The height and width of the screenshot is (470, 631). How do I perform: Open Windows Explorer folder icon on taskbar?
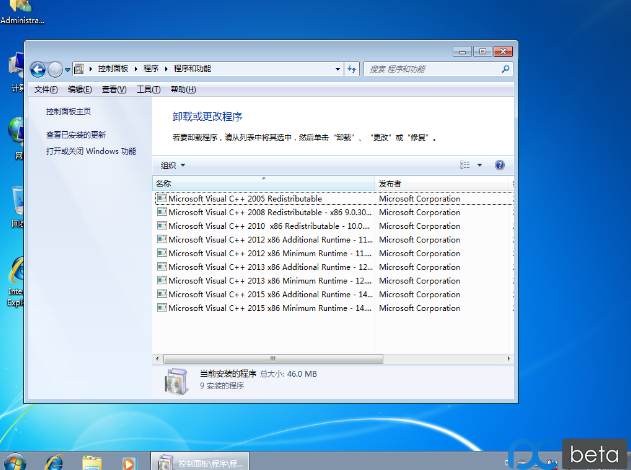click(x=92, y=462)
